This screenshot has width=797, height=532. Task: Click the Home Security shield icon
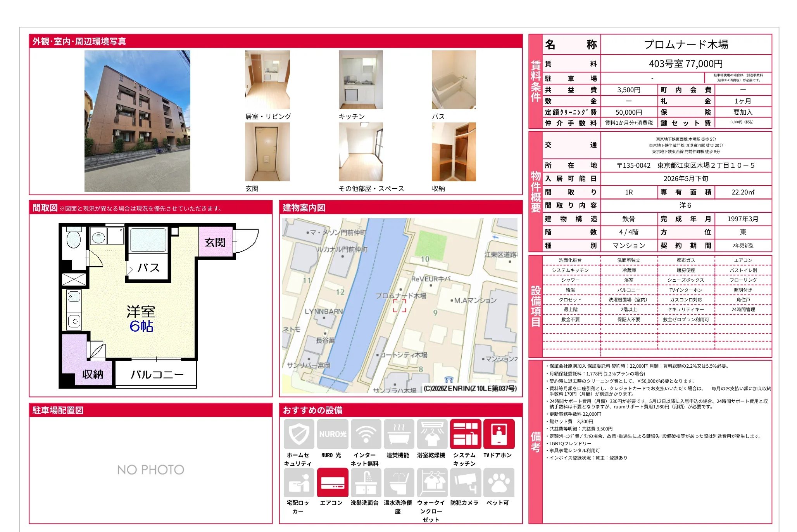[x=299, y=434]
